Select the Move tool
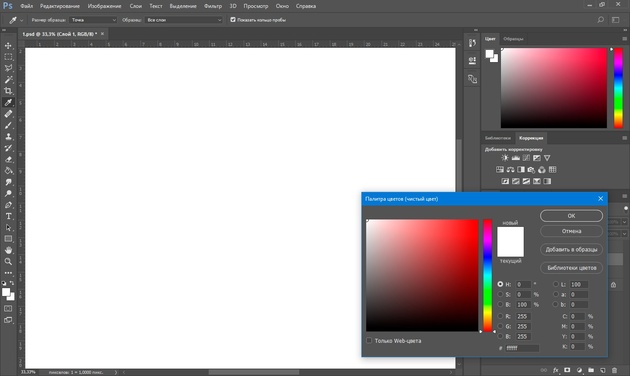 pos(8,46)
